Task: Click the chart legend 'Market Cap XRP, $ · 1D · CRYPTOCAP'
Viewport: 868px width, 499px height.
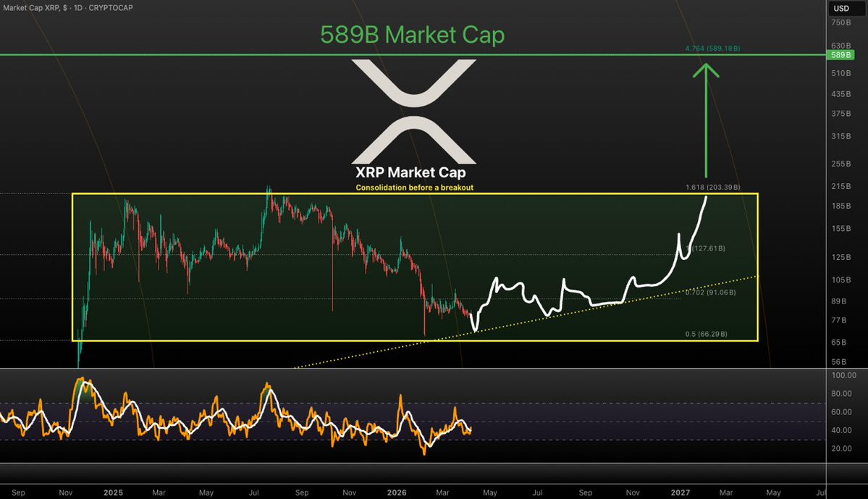Action: point(67,8)
